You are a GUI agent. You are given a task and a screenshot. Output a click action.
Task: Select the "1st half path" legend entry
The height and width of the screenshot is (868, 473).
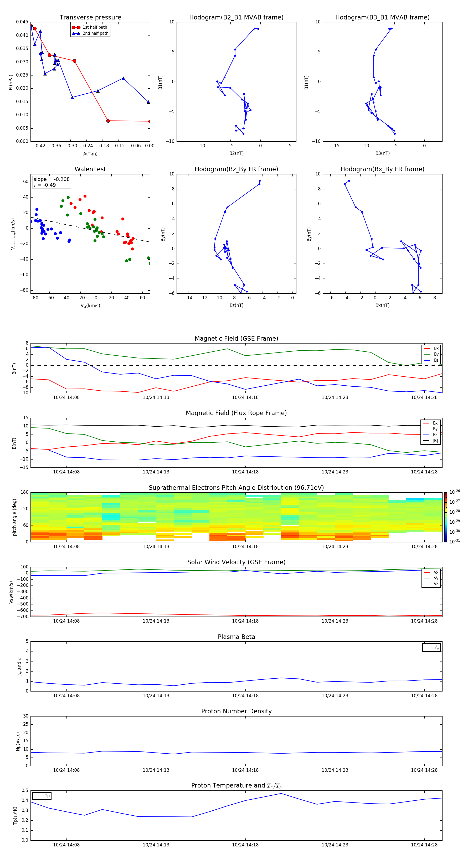90,27
